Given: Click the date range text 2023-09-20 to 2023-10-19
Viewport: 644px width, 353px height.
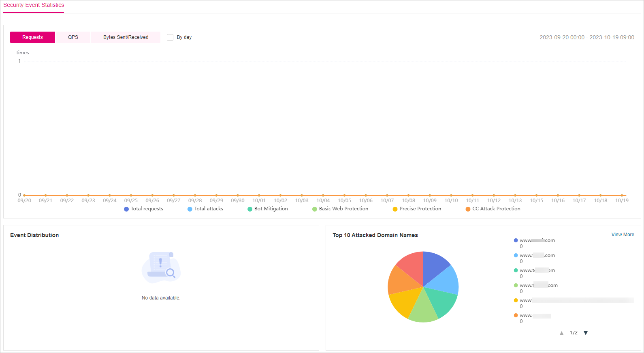Looking at the screenshot, I should pos(587,37).
